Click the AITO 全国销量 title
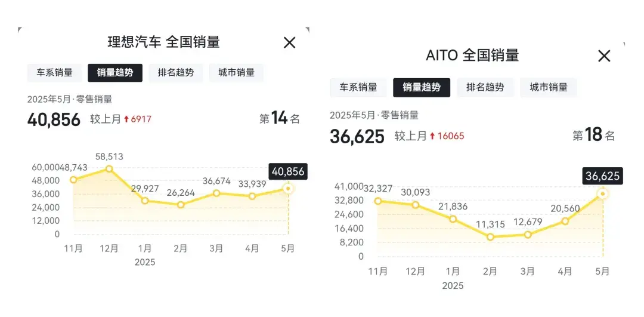The width and height of the screenshot is (644, 317). pos(472,55)
